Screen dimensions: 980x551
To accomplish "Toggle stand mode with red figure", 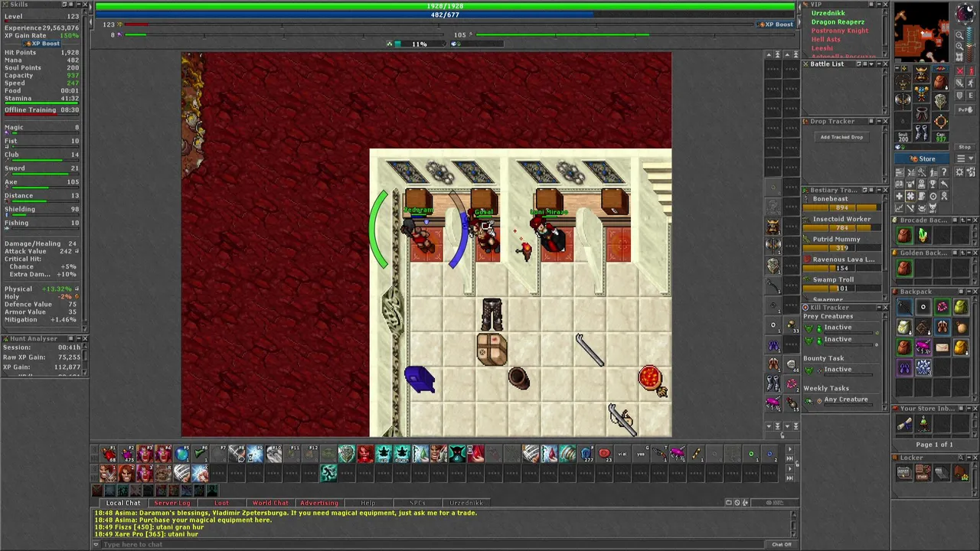I will 972,70.
